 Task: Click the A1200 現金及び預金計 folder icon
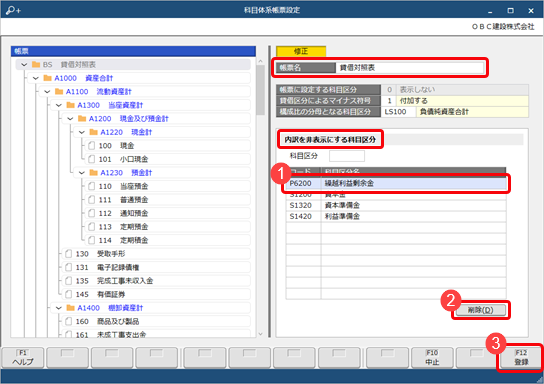click(82, 119)
